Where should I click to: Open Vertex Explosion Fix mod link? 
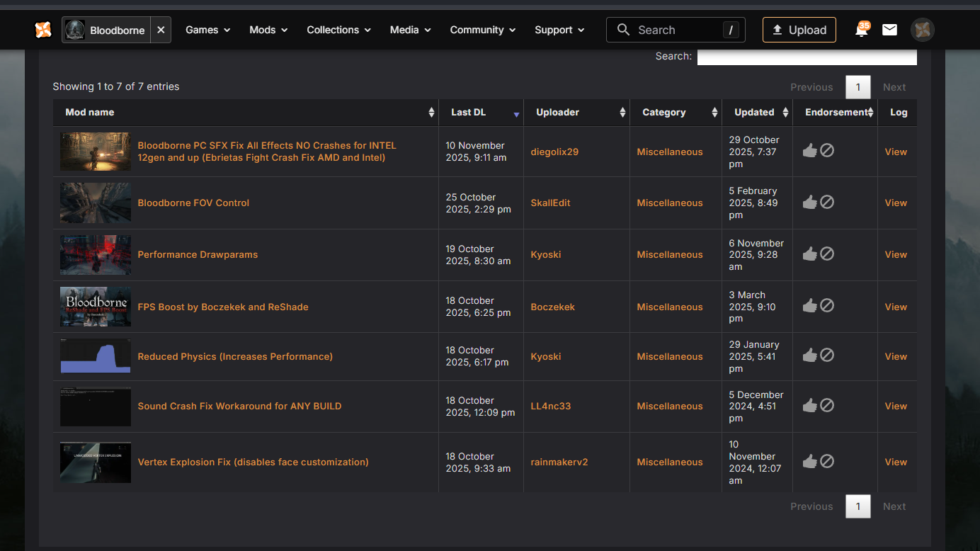[253, 462]
